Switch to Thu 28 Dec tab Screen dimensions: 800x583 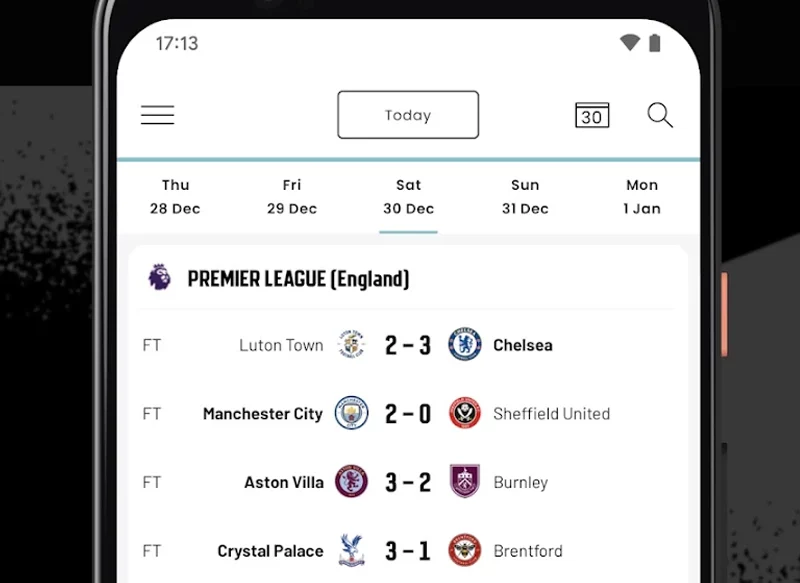pos(175,197)
